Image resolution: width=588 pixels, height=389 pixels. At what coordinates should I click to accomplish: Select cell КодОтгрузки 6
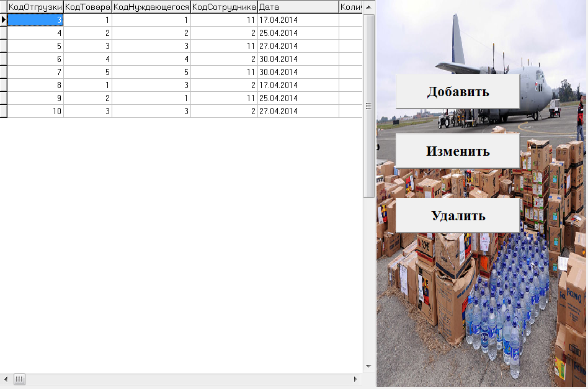click(x=35, y=60)
